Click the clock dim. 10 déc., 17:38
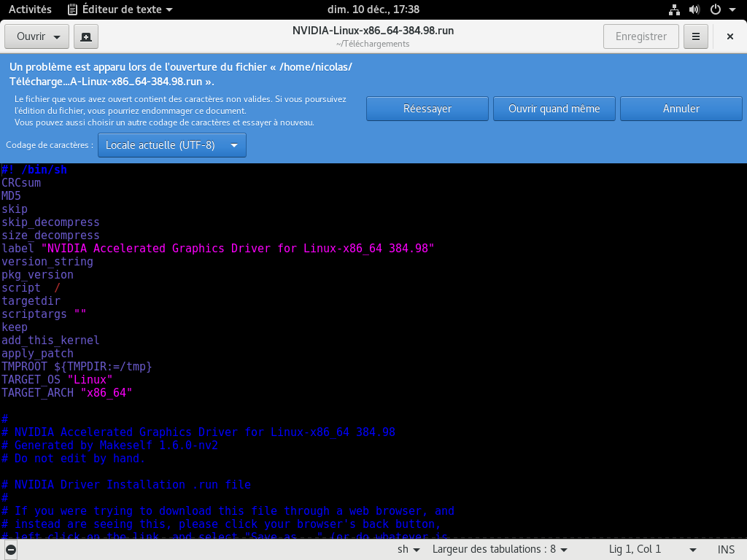747x560 pixels. click(x=373, y=9)
